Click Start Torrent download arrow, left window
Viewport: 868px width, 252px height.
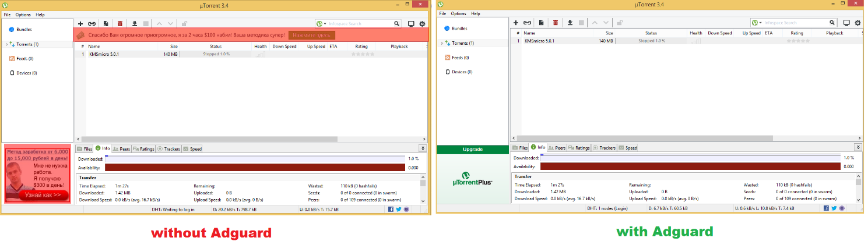pyautogui.click(x=135, y=24)
